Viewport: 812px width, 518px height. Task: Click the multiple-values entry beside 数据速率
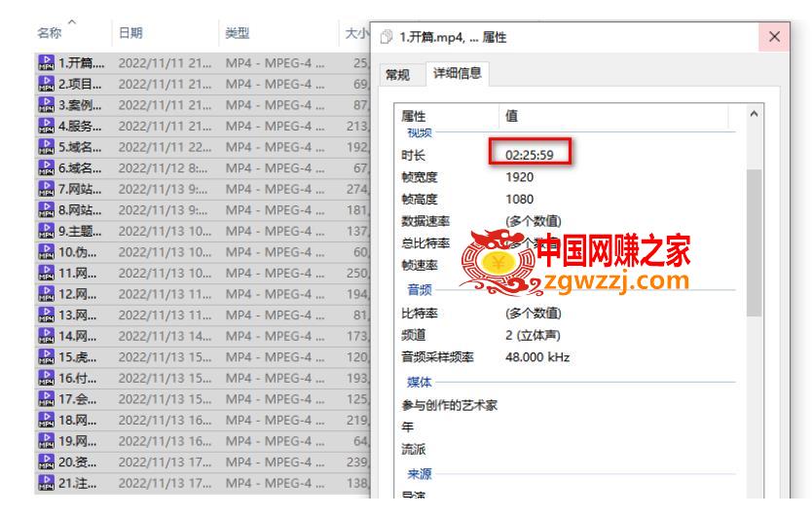point(533,221)
